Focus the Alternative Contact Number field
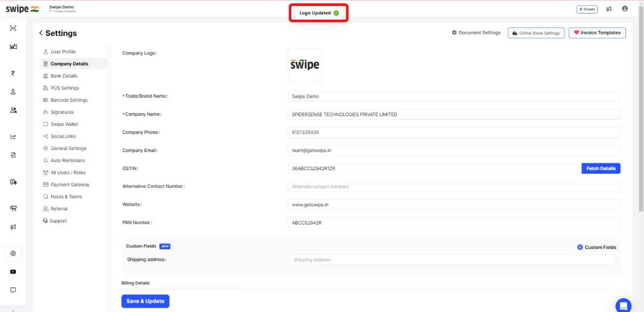 click(x=454, y=187)
